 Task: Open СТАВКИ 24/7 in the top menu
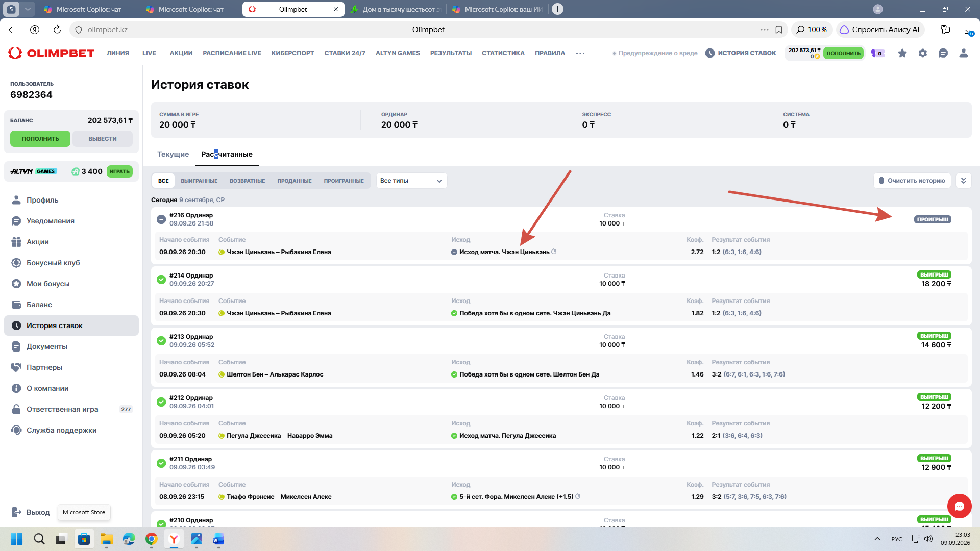click(x=345, y=53)
